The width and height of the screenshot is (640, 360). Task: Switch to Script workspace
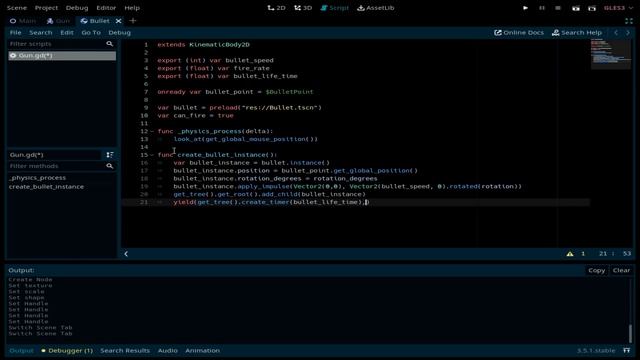pos(335,8)
